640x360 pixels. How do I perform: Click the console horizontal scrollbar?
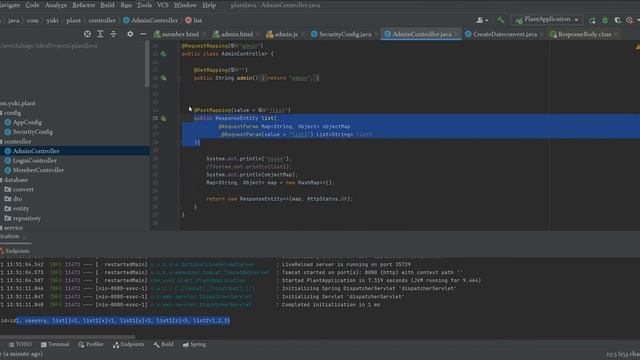(x=67, y=337)
